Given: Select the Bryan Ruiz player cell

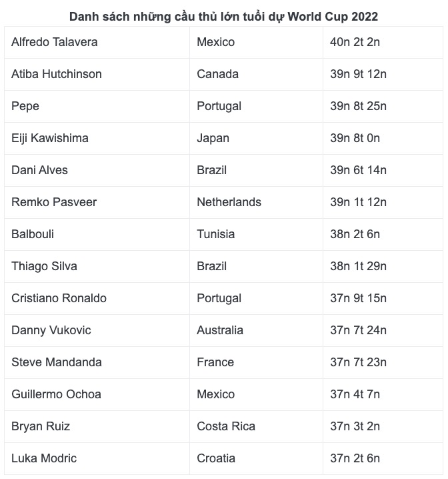Looking at the screenshot, I should pyautogui.click(x=41, y=426).
